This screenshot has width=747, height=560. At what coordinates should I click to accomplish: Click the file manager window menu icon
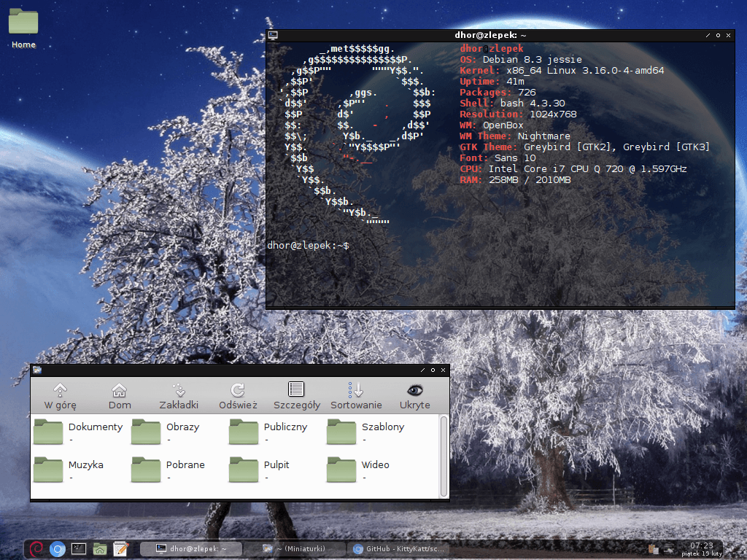[37, 370]
